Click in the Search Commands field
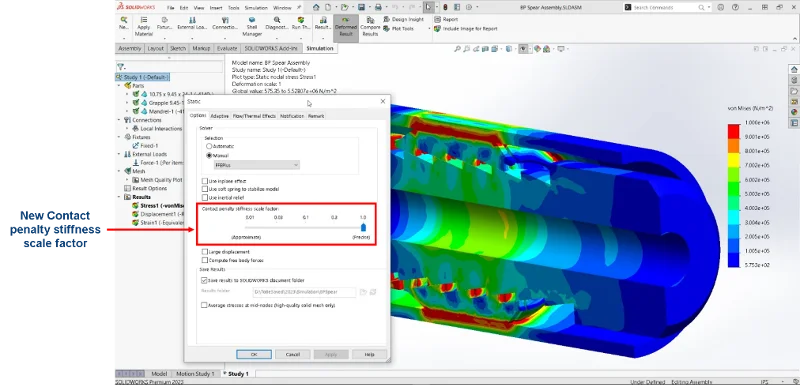Screen dimensions: 800x385 coord(668,8)
